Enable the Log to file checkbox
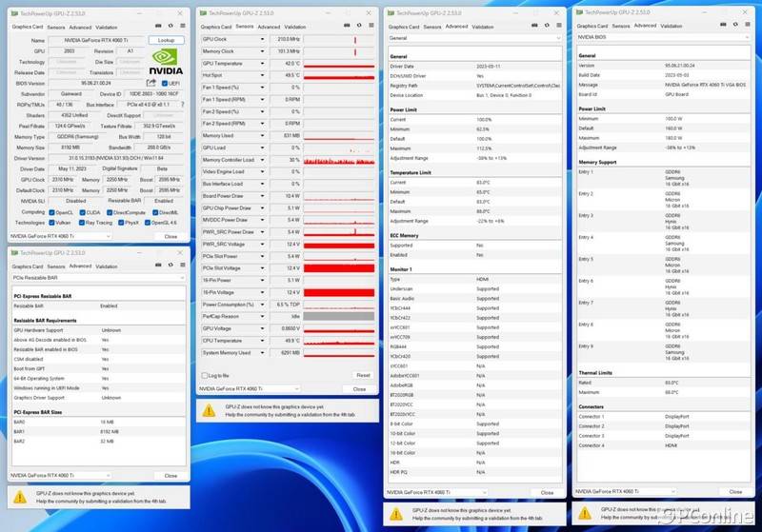This screenshot has width=762, height=532. pos(204,376)
